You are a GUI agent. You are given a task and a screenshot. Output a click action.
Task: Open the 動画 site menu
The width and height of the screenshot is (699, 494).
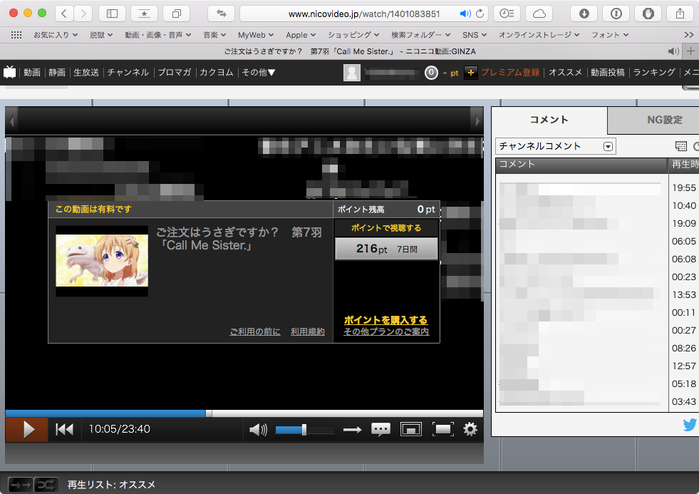pyautogui.click(x=32, y=72)
